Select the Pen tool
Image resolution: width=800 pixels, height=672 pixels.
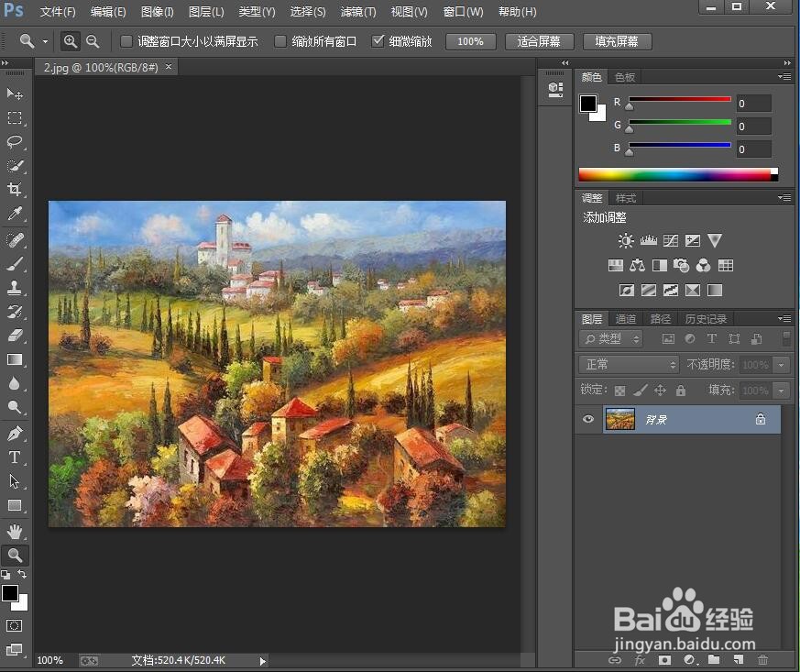(x=15, y=434)
